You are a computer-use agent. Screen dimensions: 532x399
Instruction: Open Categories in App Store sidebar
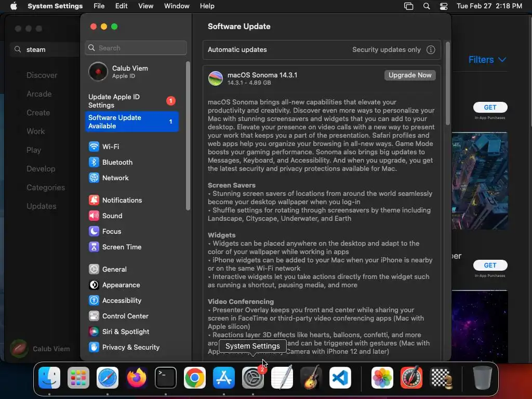tap(46, 188)
